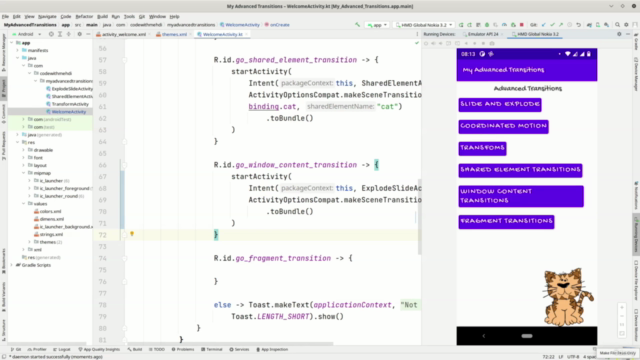640x360 pixels.
Task: Tap TRANSFOMS button in emulator
Action: click(x=482, y=149)
